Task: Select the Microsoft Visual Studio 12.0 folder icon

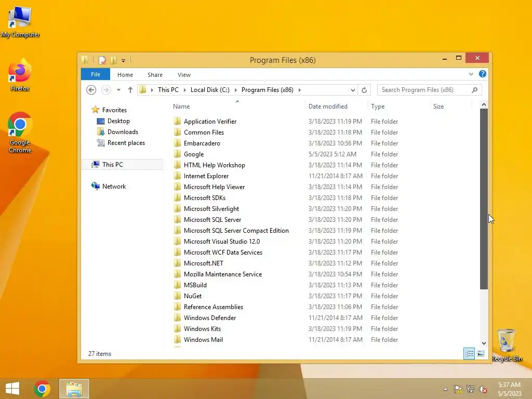Action: [x=177, y=241]
